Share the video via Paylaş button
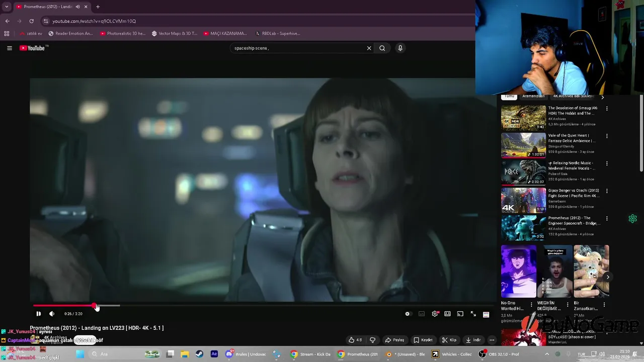The width and height of the screenshot is (644, 362). (x=394, y=340)
